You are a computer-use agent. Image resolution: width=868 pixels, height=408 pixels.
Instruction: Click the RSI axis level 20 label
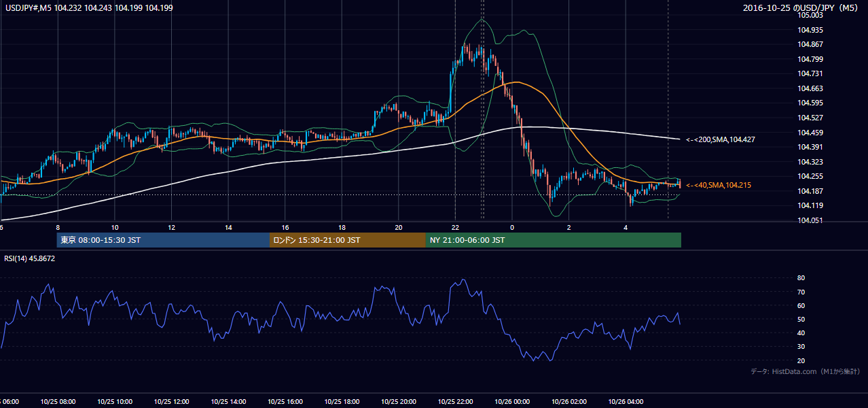coord(801,361)
